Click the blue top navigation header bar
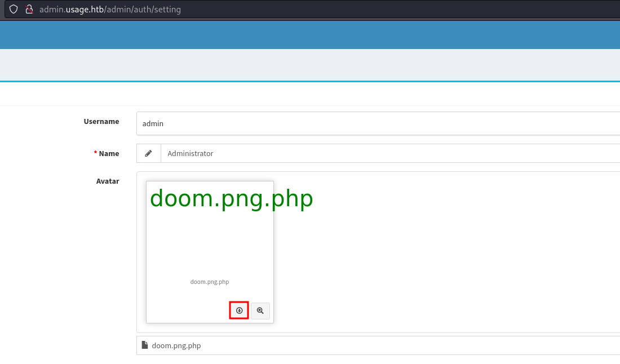This screenshot has height=364, width=620. pyautogui.click(x=310, y=35)
